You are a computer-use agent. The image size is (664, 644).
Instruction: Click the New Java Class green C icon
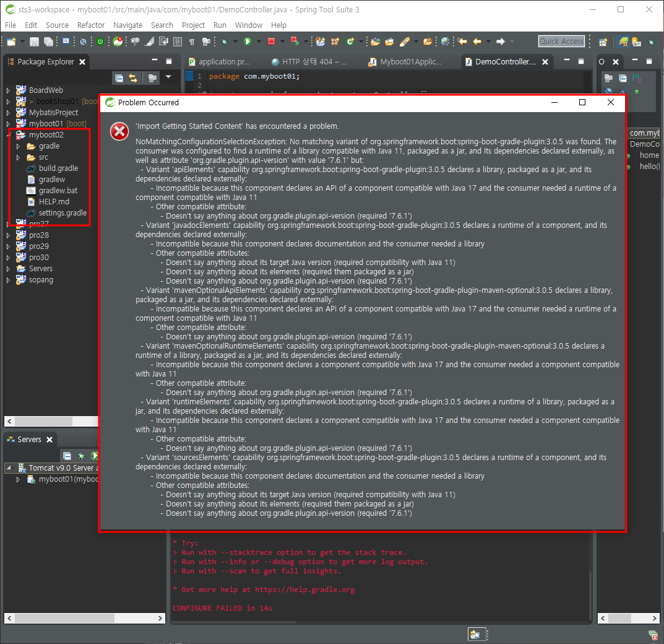pyautogui.click(x=350, y=41)
